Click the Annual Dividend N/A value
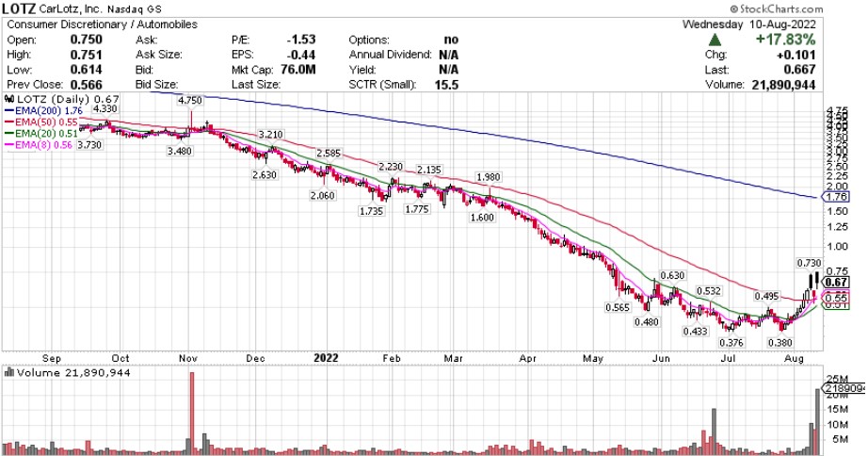Screen dimensions: 868x456 [448, 55]
